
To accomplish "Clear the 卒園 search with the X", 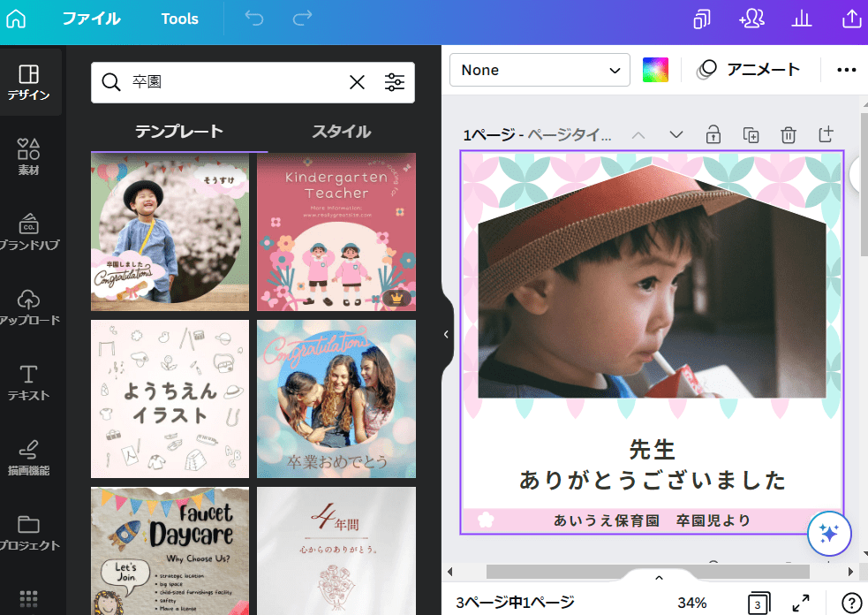I will (357, 82).
